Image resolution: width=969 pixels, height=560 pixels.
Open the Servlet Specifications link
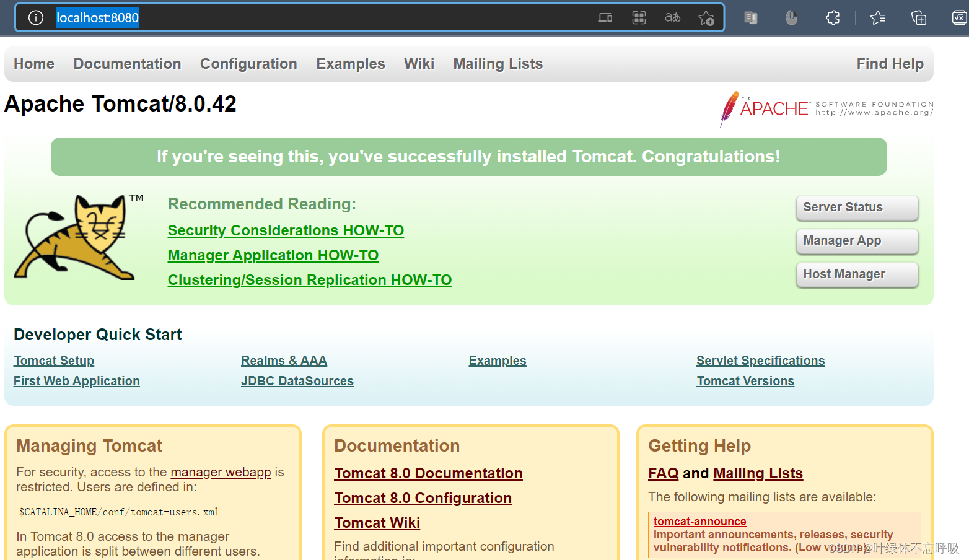[760, 361]
